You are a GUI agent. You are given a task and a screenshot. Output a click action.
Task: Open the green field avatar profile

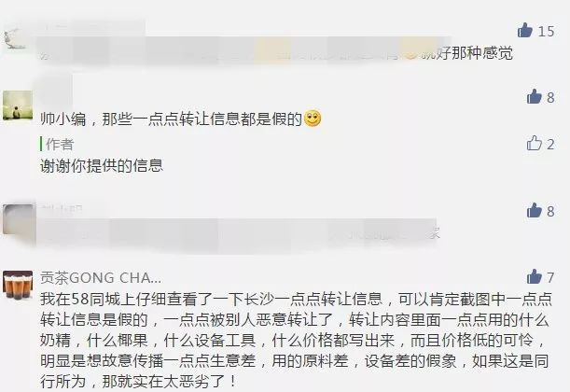click(18, 105)
